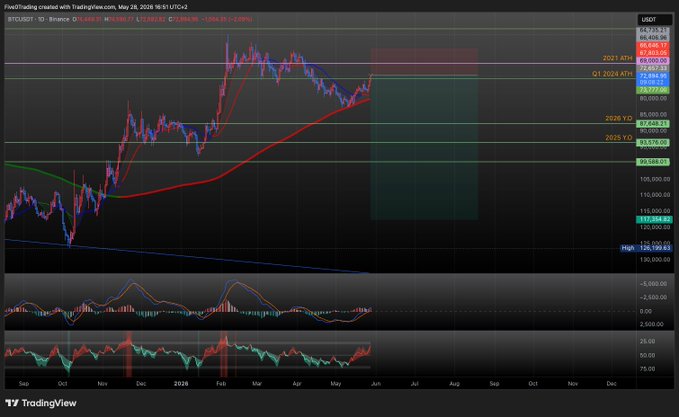Click the '2026 Y.O' line label
The height and width of the screenshot is (417, 679).
click(x=619, y=118)
